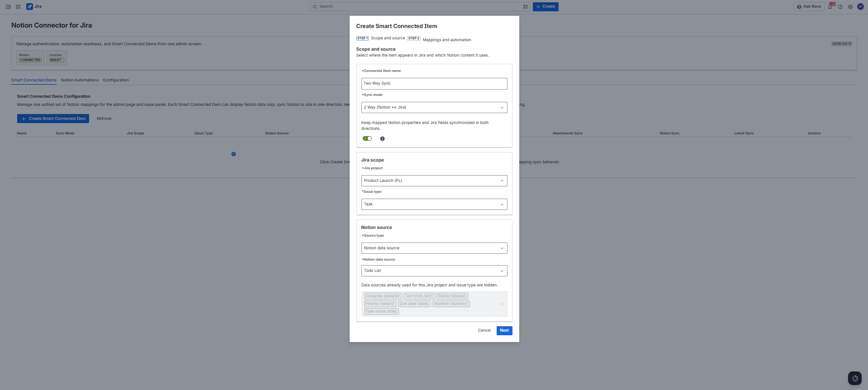Click the Actions column header
The height and width of the screenshot is (390, 868).
[814, 133]
